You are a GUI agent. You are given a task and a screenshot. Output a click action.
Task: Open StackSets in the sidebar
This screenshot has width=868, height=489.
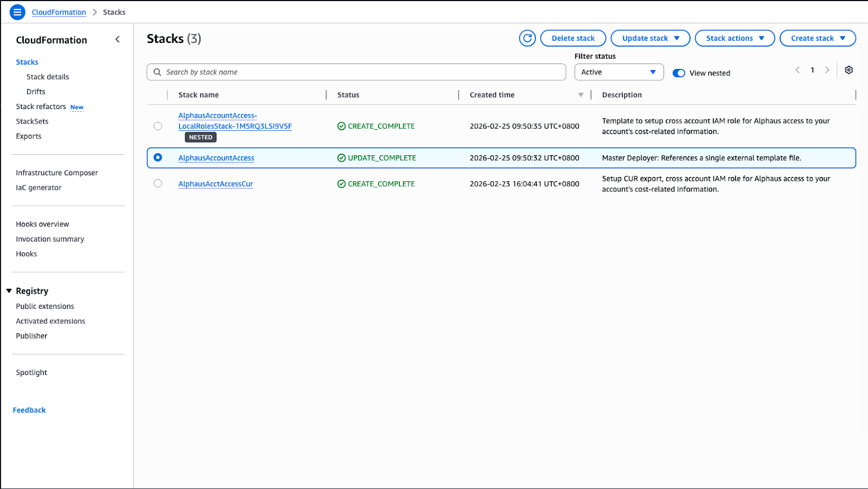32,122
